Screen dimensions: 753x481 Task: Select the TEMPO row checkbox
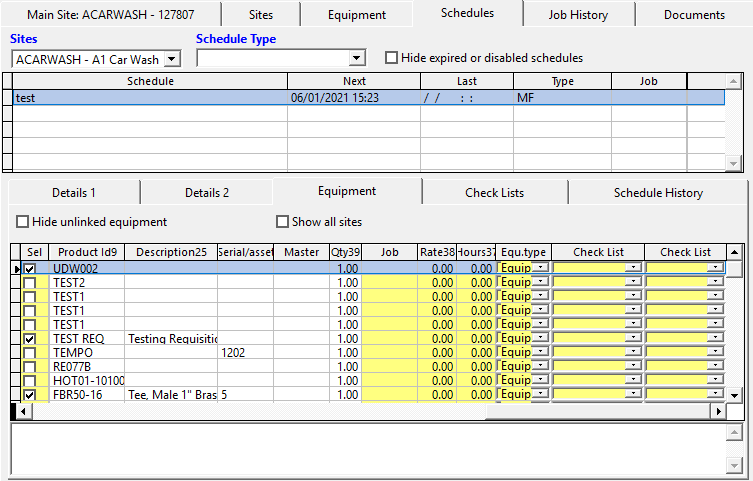tap(30, 353)
